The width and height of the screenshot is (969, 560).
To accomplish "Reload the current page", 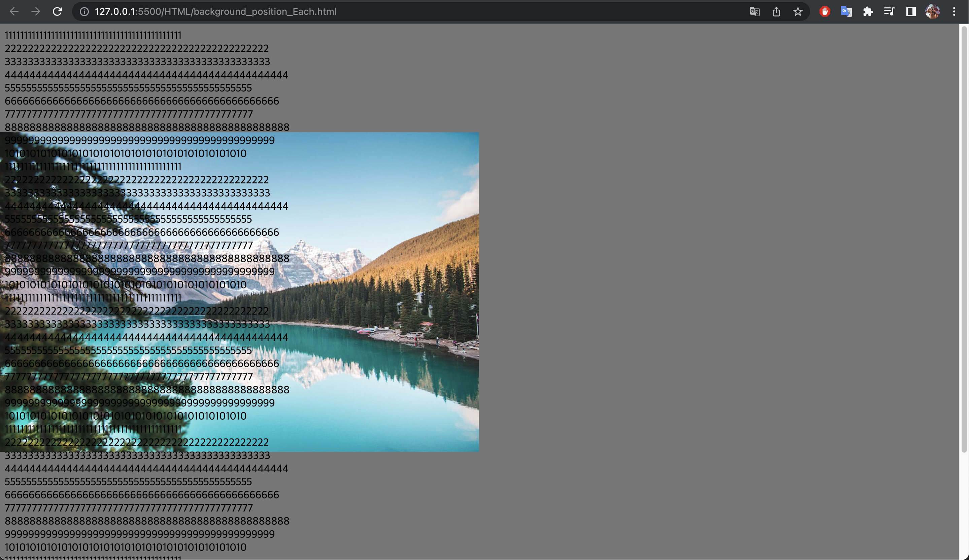I will (57, 11).
